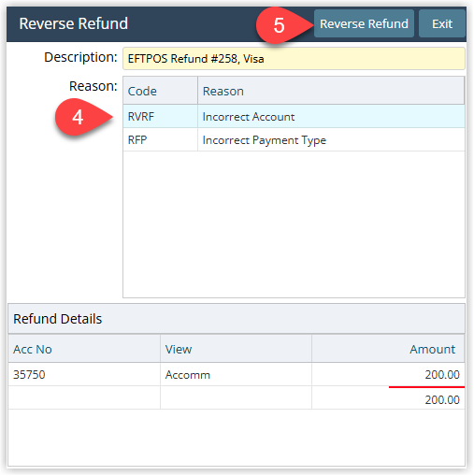Sort by the Code column header
Image resolution: width=474 pixels, height=476 pixels.
160,91
